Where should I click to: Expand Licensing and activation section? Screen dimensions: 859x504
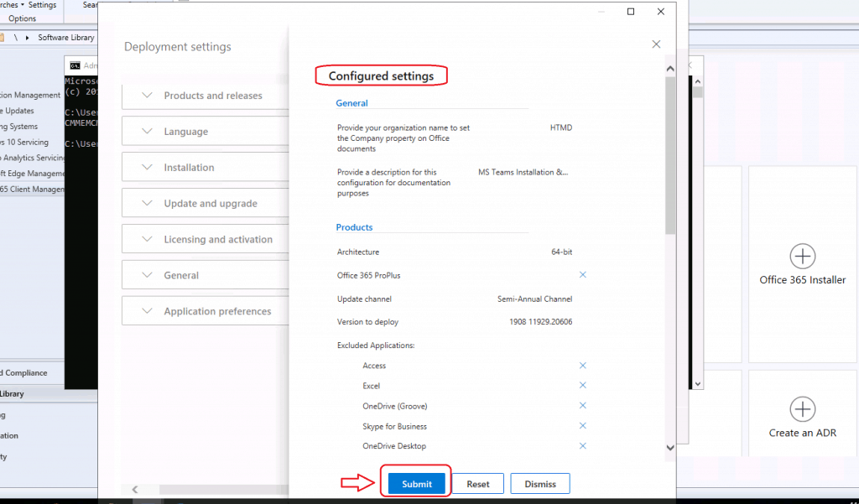[x=206, y=239]
